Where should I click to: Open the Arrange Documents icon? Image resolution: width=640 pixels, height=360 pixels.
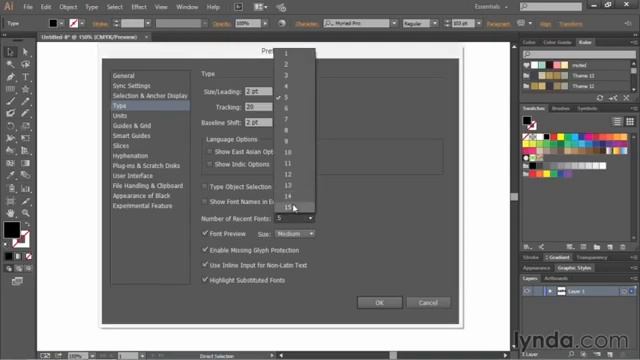click(x=260, y=7)
